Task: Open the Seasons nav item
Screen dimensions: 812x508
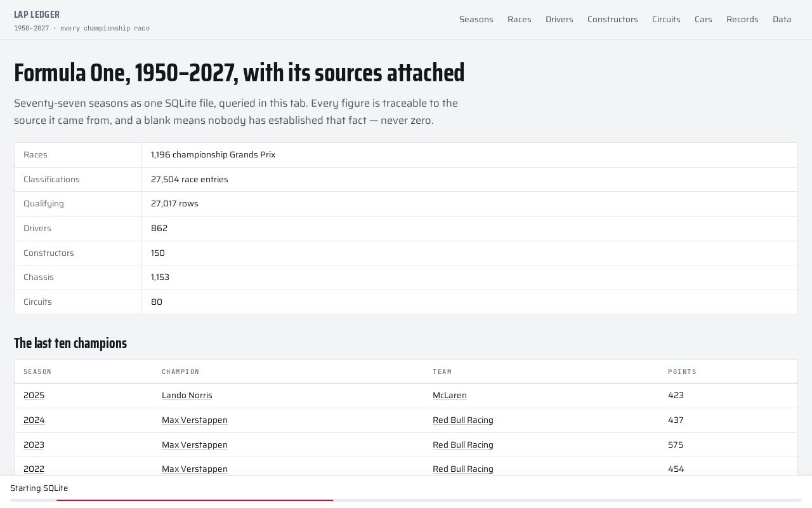Action: click(x=476, y=19)
